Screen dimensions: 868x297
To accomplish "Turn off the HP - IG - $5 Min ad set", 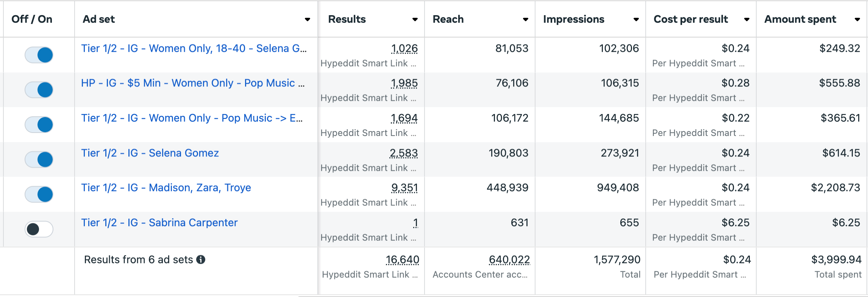I will [x=39, y=90].
